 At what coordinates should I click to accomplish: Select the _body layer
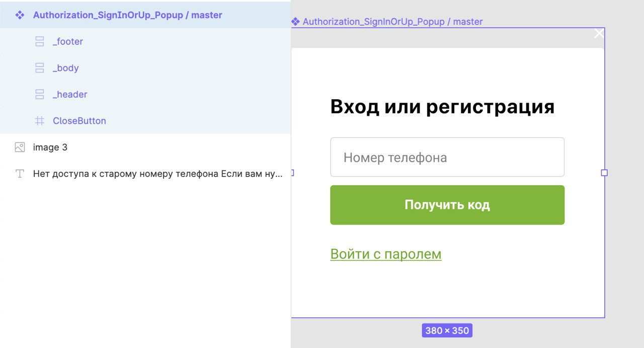pyautogui.click(x=145, y=68)
